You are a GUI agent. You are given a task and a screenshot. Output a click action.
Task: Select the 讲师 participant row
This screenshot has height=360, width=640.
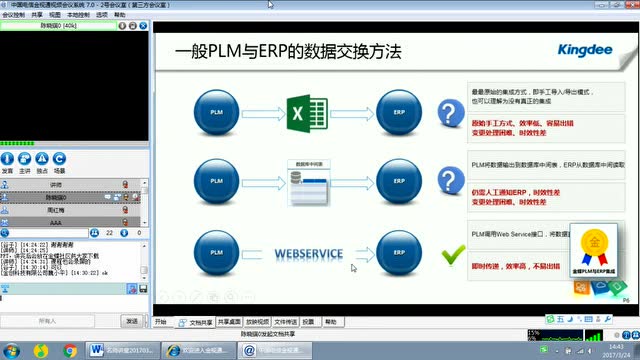[x=70, y=185]
